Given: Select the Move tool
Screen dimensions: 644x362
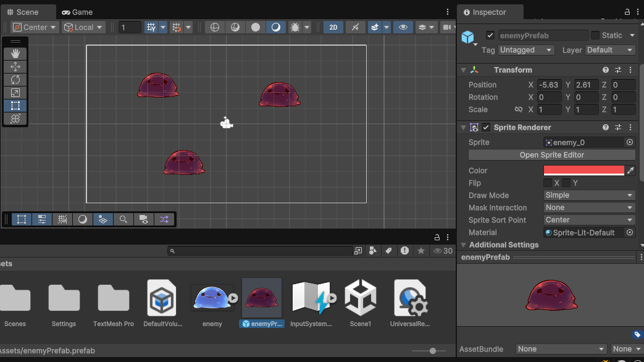Looking at the screenshot, I should pyautogui.click(x=15, y=67).
